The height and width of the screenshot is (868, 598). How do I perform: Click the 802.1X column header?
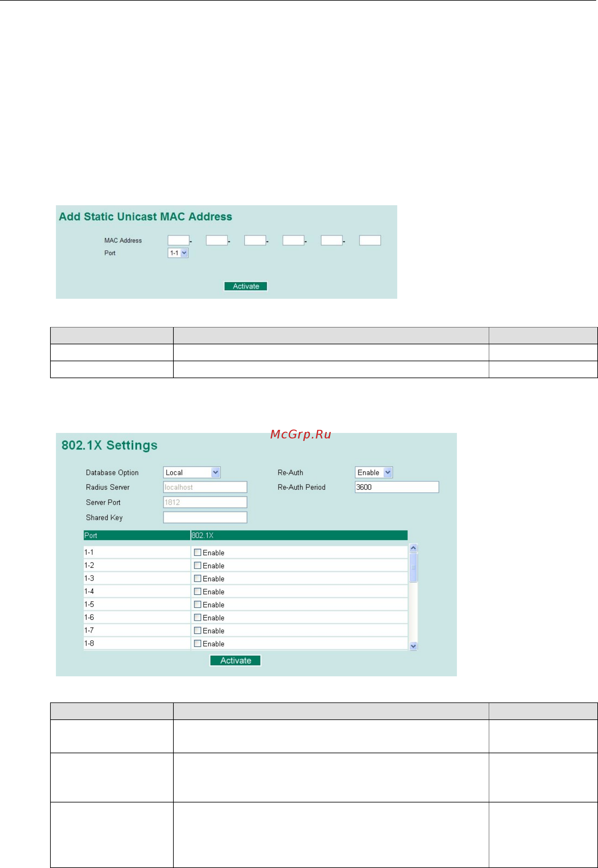point(299,535)
